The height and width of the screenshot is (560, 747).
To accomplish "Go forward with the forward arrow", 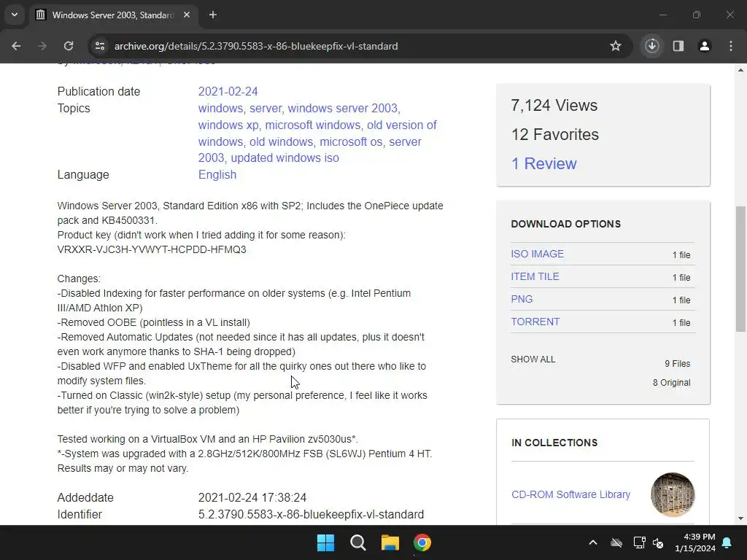I will 42,46.
